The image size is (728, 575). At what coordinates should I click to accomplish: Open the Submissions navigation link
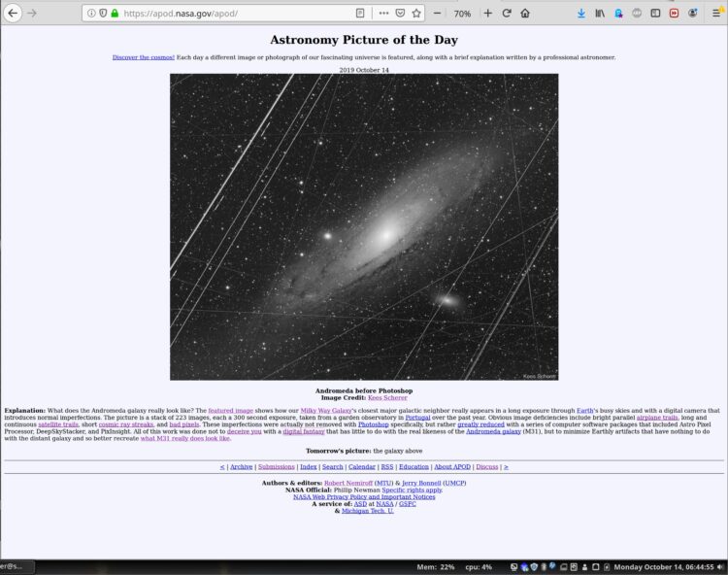pyautogui.click(x=277, y=467)
